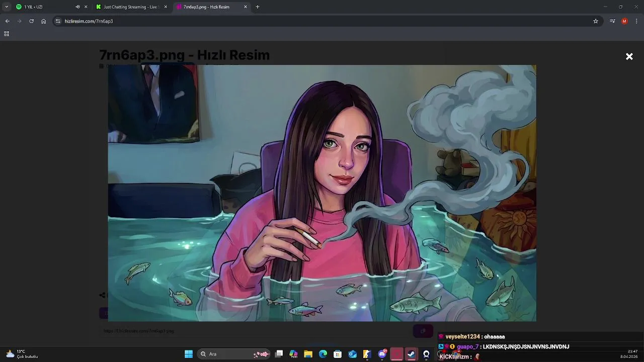This screenshot has width=644, height=362.
Task: Open Discord from the taskbar
Action: 382,354
